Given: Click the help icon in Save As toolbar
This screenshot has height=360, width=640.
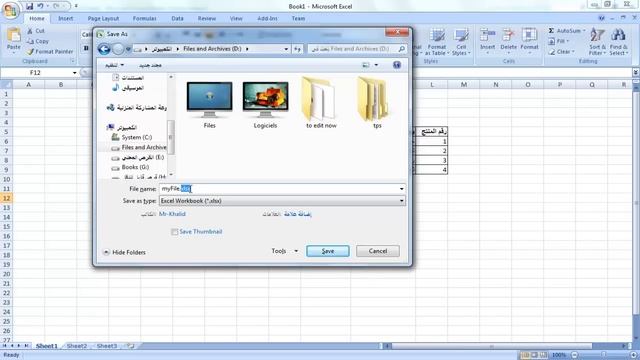Looking at the screenshot, I should tap(397, 65).
